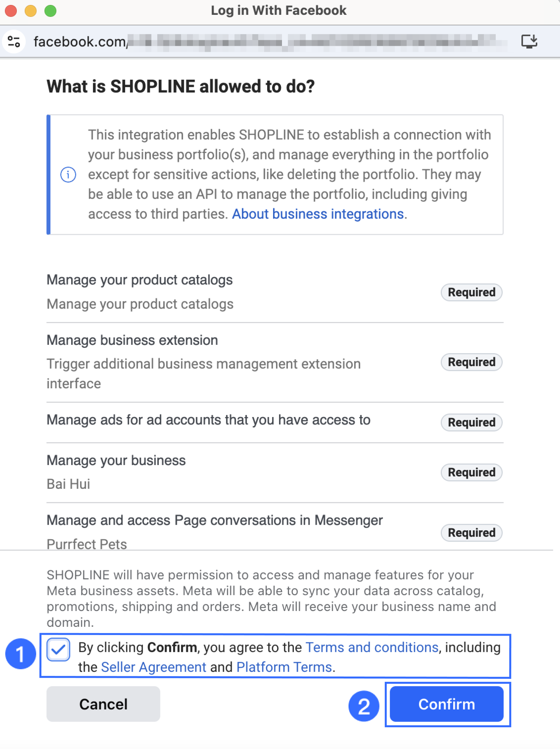This screenshot has height=749, width=560.
Task: Click Required badge for Messenger conversations
Action: (x=471, y=532)
